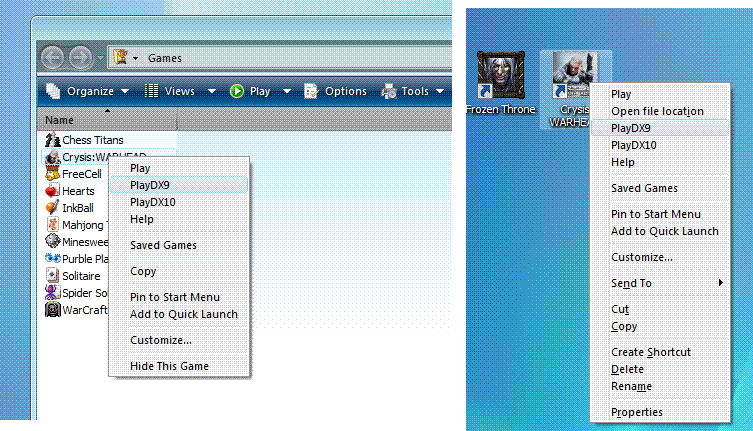This screenshot has width=753, height=431.
Task: Click the Views toolbar icon
Action: pyautogui.click(x=151, y=91)
